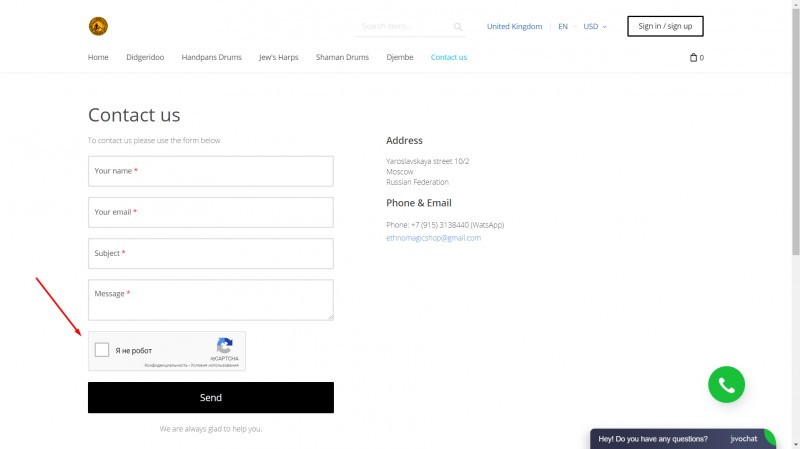This screenshot has height=449, width=800.
Task: Open the shopping bag cart icon
Action: click(696, 58)
